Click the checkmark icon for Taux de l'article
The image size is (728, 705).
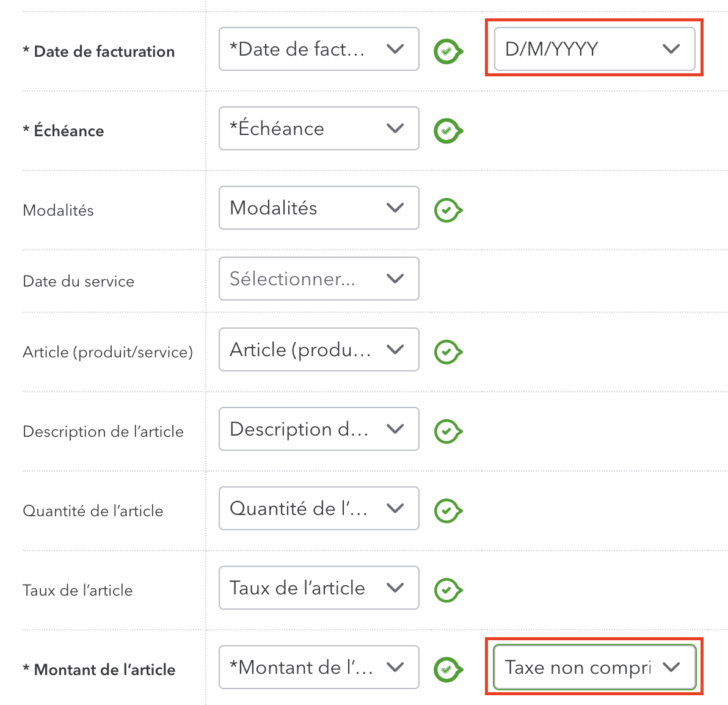(448, 590)
